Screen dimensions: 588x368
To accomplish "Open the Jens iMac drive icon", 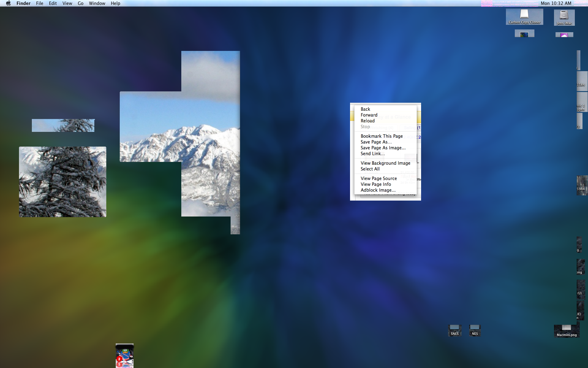I will click(564, 15).
